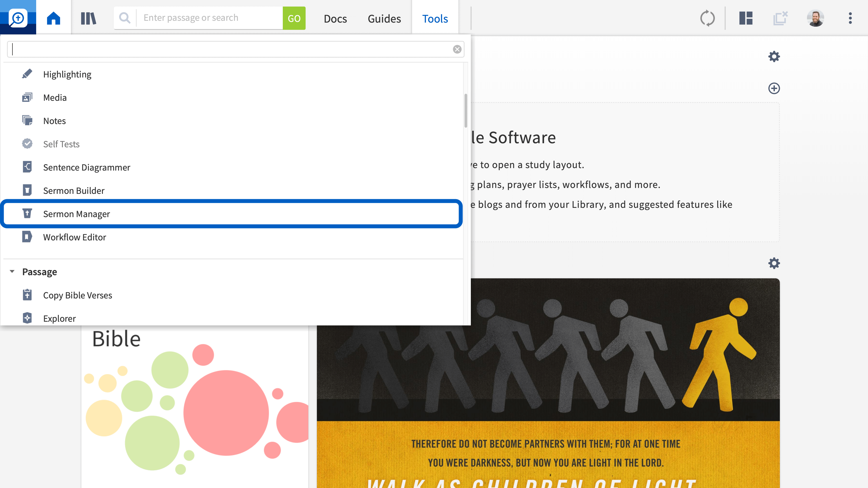Open the three-dot overflow menu

850,18
